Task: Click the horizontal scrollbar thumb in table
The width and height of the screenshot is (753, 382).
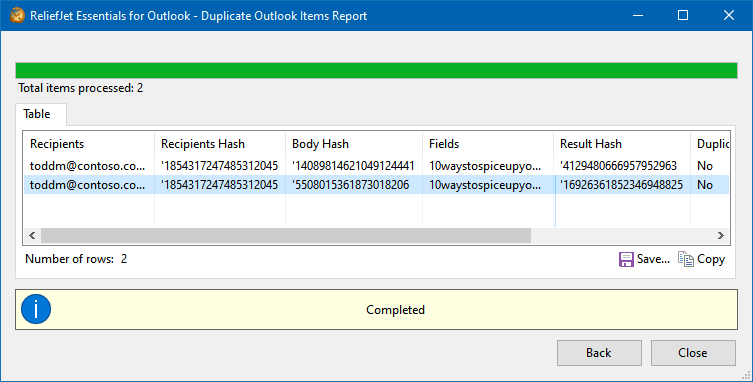Action: click(x=286, y=235)
